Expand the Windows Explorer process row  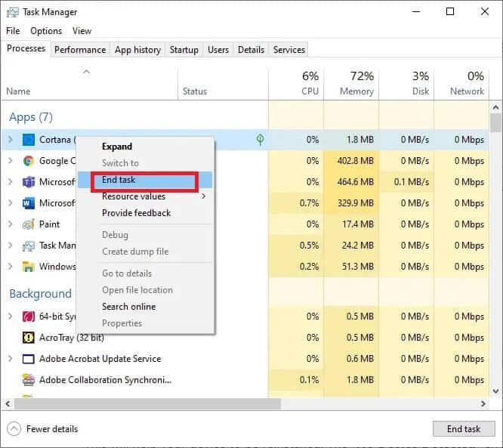click(11, 267)
